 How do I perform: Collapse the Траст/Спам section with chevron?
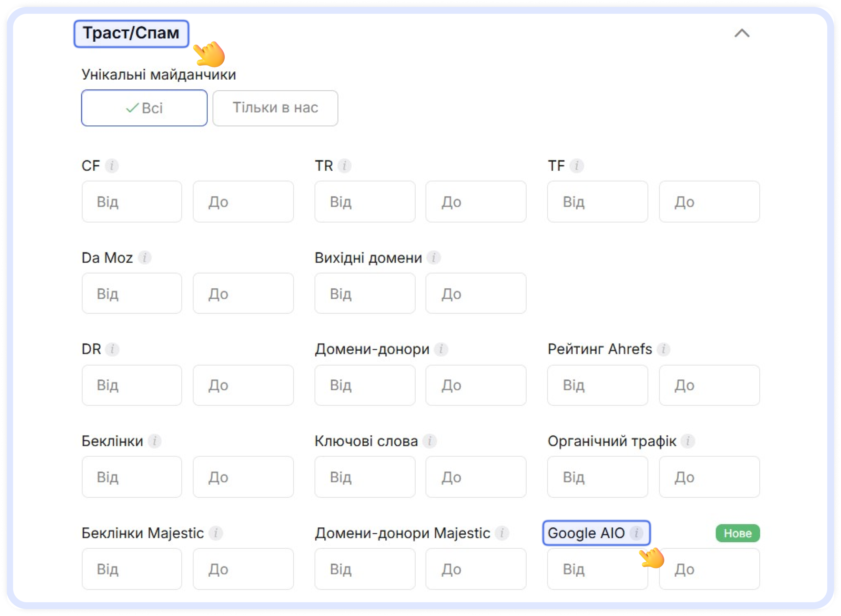pos(742,33)
